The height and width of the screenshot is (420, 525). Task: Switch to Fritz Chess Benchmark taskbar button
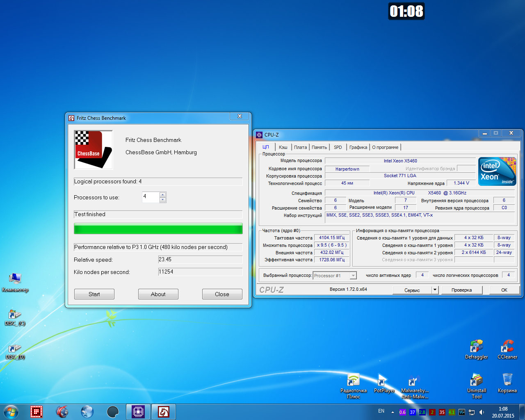pos(164,411)
